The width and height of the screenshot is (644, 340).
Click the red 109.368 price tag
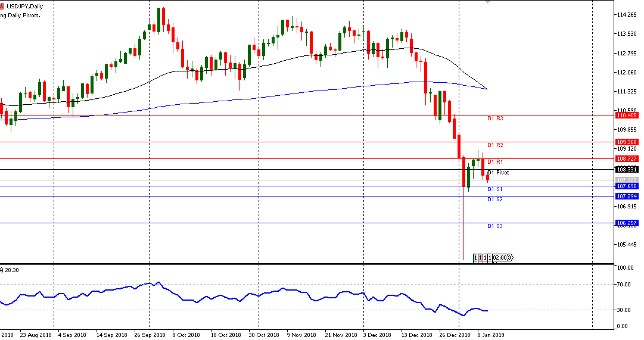click(627, 142)
